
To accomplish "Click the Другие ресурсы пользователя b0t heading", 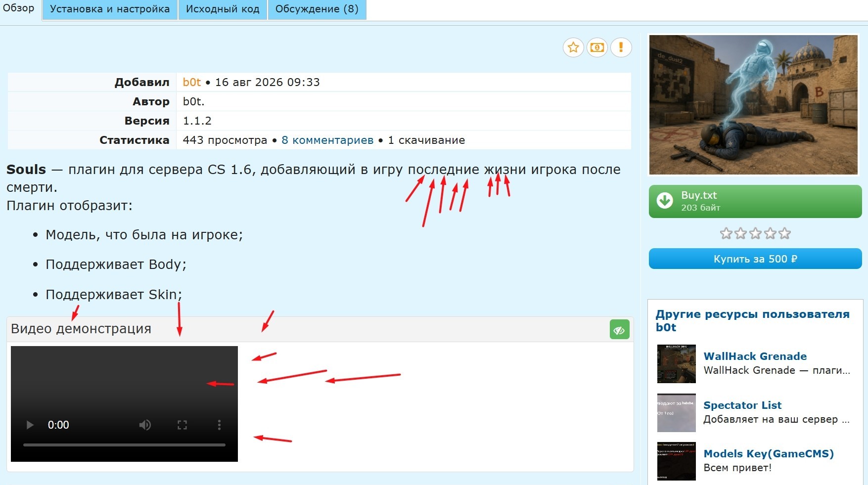I will (x=753, y=320).
